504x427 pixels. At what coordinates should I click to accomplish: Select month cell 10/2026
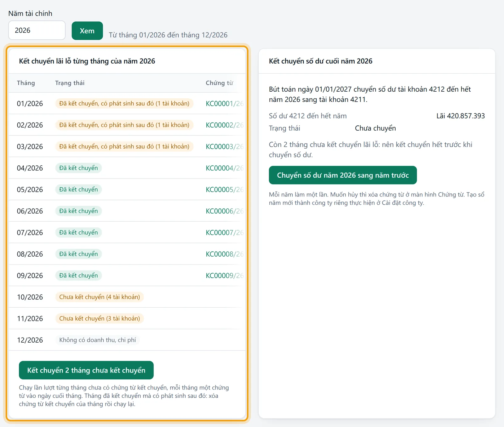30,297
